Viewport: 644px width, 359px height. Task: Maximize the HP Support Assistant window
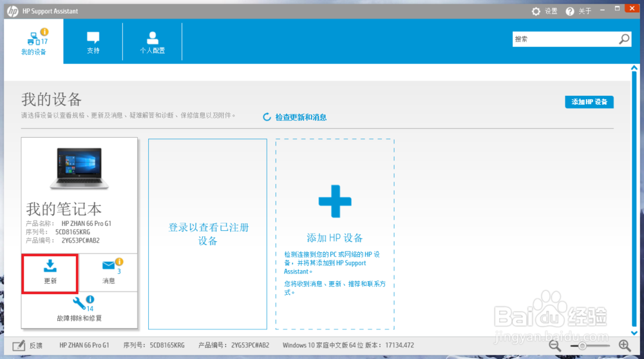click(x=617, y=8)
